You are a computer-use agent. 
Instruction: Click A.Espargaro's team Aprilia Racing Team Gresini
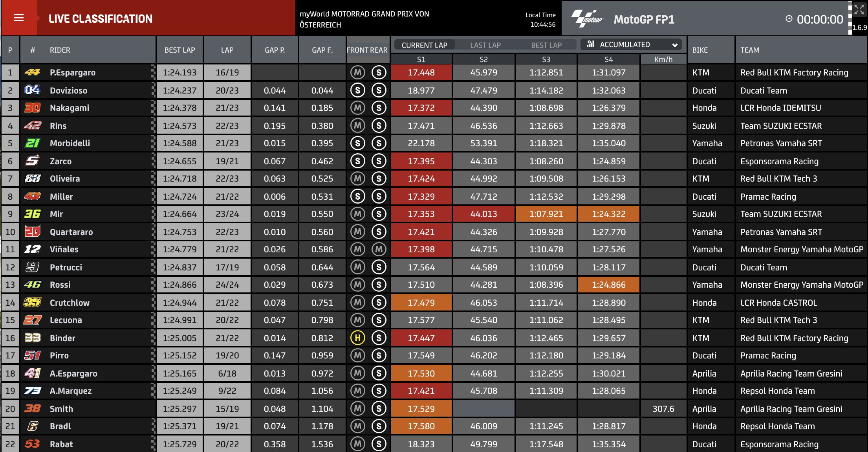click(x=791, y=373)
